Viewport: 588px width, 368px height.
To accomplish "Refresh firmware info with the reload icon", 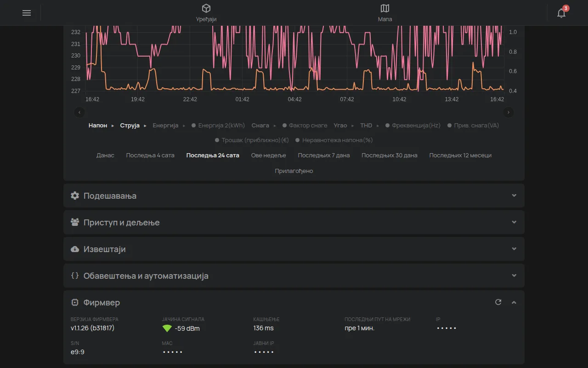I will 498,302.
